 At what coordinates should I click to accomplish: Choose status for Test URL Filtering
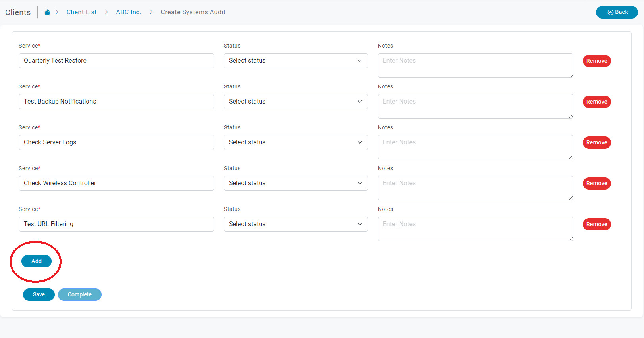point(296,224)
